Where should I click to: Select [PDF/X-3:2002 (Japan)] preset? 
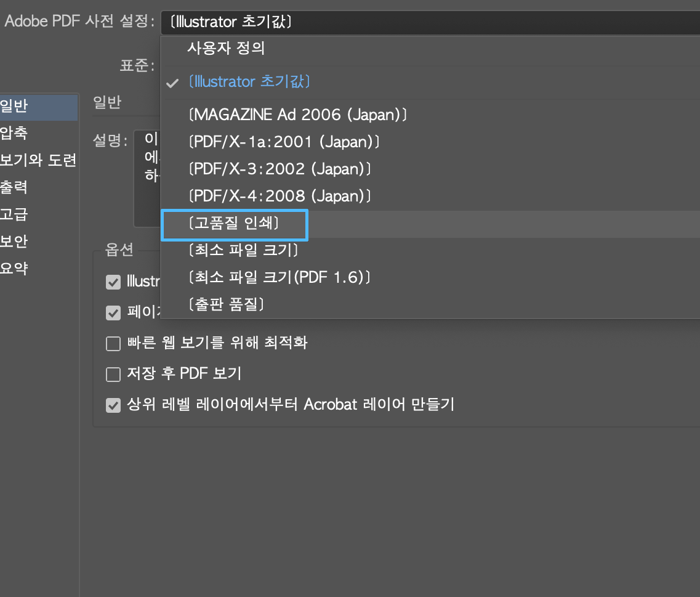click(x=430, y=169)
